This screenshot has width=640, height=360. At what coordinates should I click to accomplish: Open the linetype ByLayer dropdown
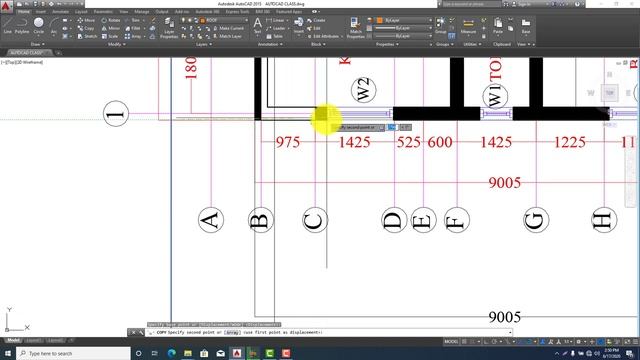pos(403,36)
